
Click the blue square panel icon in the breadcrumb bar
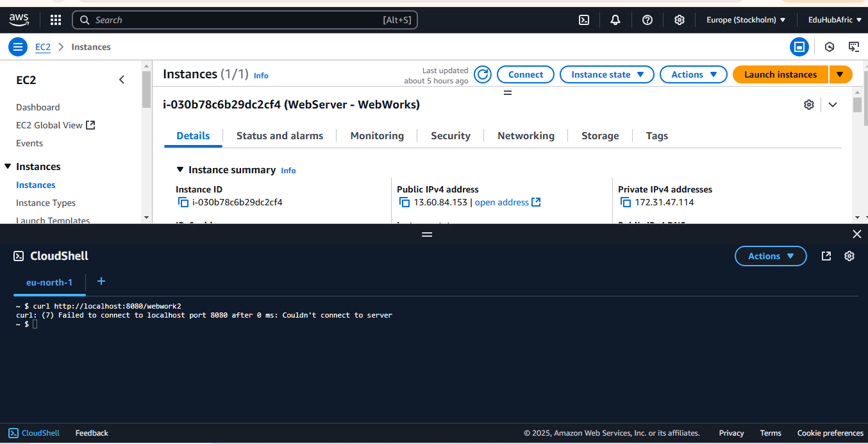799,47
